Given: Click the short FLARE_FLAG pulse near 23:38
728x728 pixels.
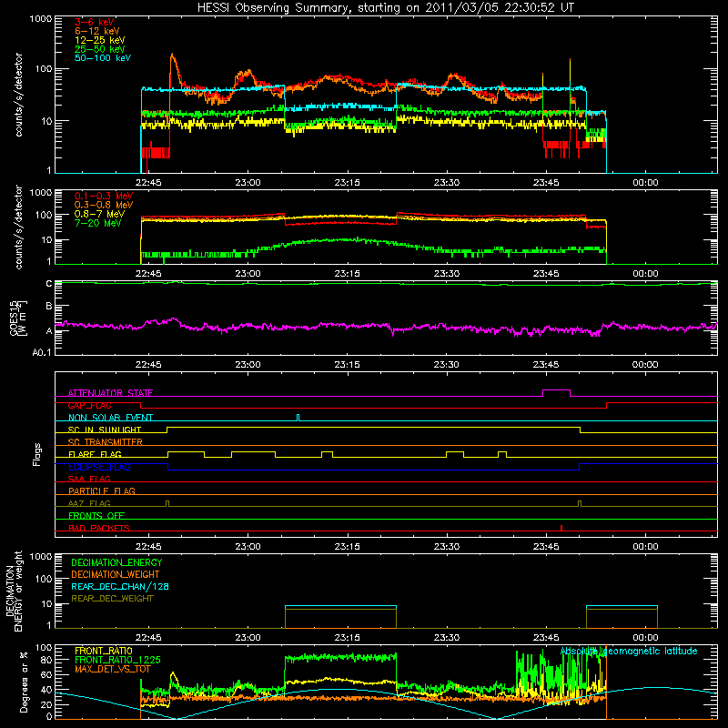Looking at the screenshot, I should click(502, 452).
